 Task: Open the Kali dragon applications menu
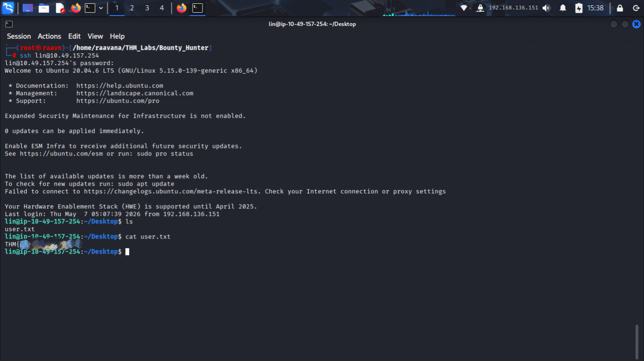8,8
